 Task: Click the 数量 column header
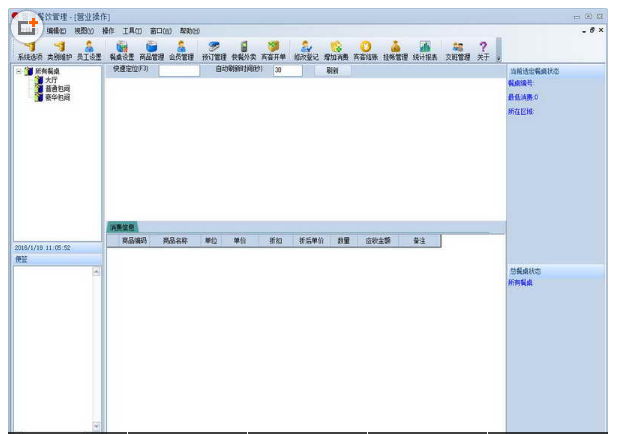[343, 241]
